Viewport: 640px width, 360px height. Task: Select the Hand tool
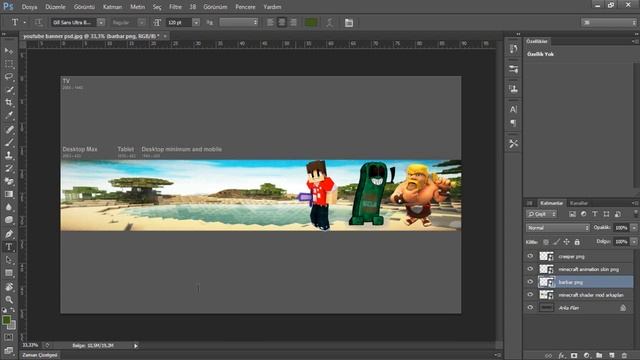9,287
